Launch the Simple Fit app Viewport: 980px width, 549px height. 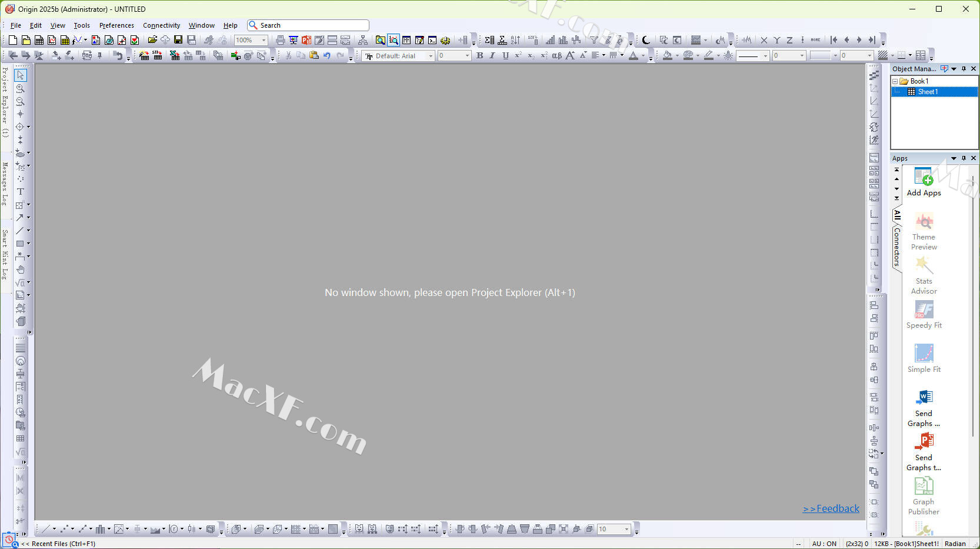point(924,358)
